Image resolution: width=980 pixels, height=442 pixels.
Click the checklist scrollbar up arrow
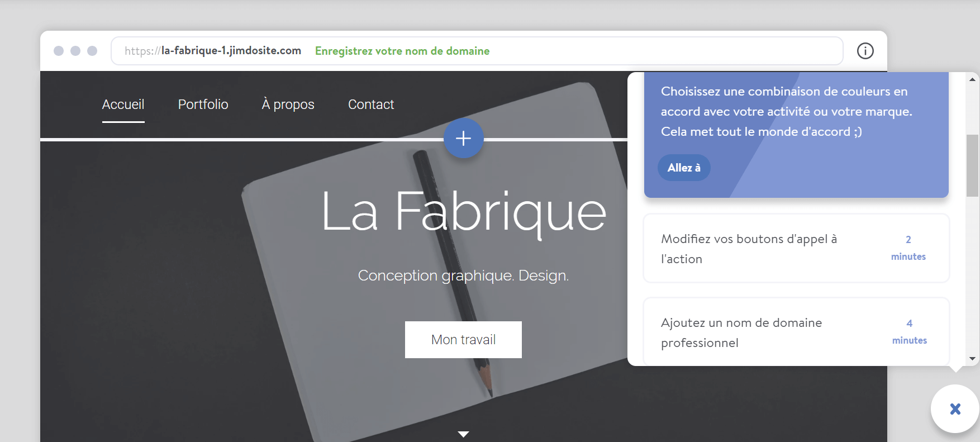972,79
